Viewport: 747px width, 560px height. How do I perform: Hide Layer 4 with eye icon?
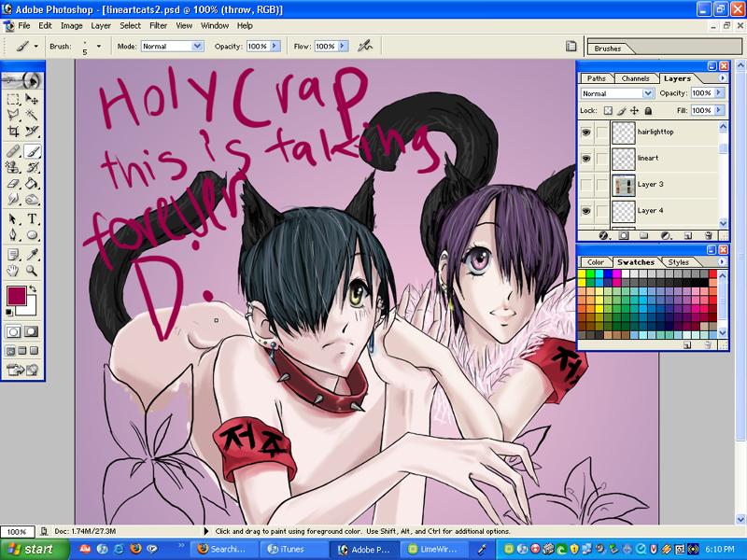[x=586, y=211]
